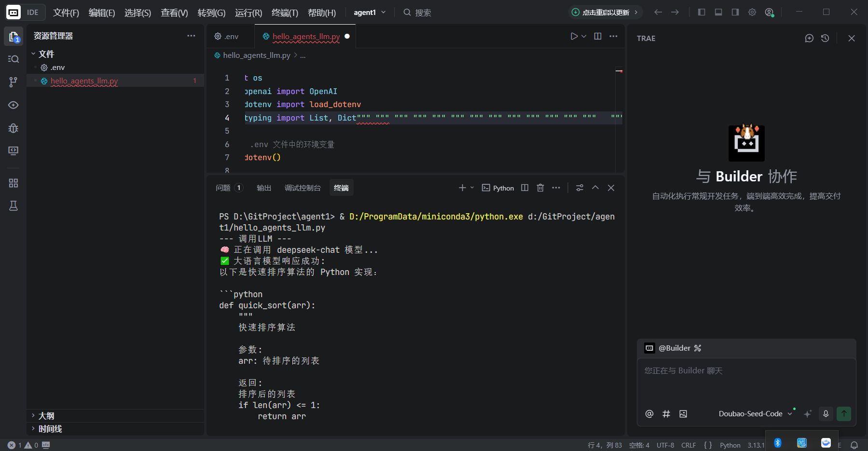Click the 搜索 search box in title bar
868x451 pixels.
(417, 13)
